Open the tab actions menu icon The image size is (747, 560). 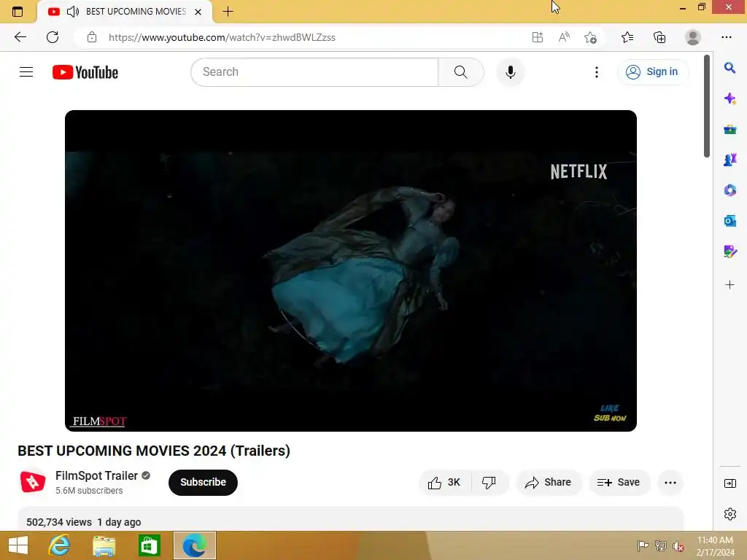(x=18, y=12)
